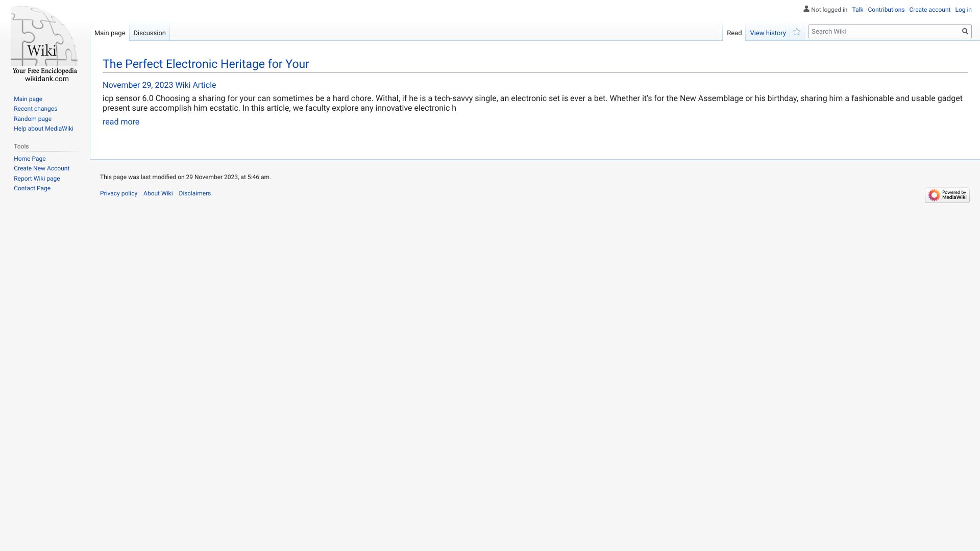Click Create New Account under Tools
This screenshot has width=980, height=551.
pos(41,168)
